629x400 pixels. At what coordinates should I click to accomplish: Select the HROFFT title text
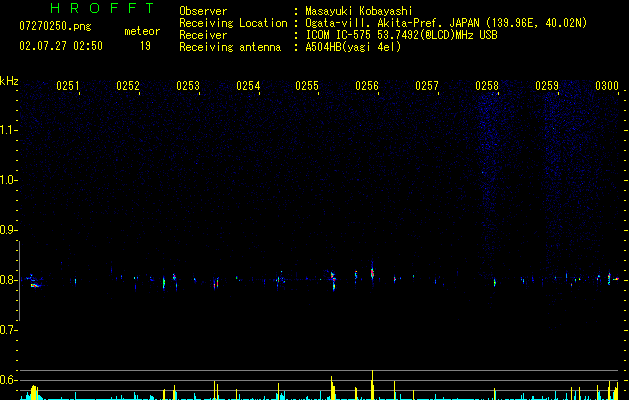click(103, 8)
